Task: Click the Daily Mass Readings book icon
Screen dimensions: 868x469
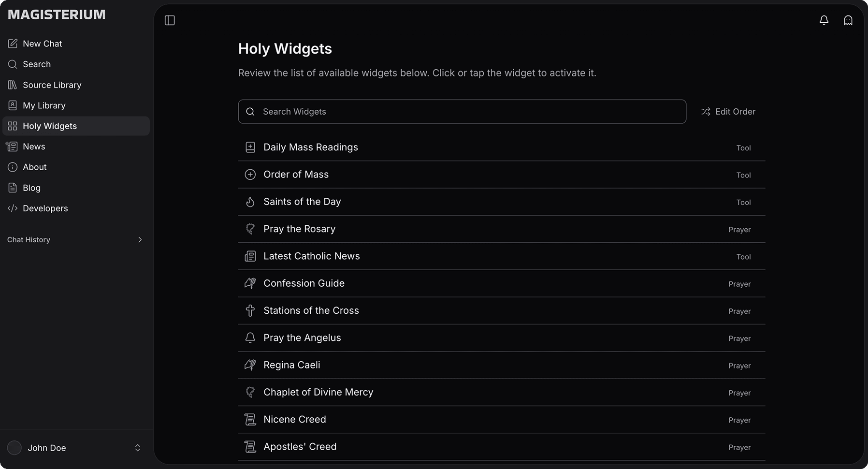Action: pos(250,147)
